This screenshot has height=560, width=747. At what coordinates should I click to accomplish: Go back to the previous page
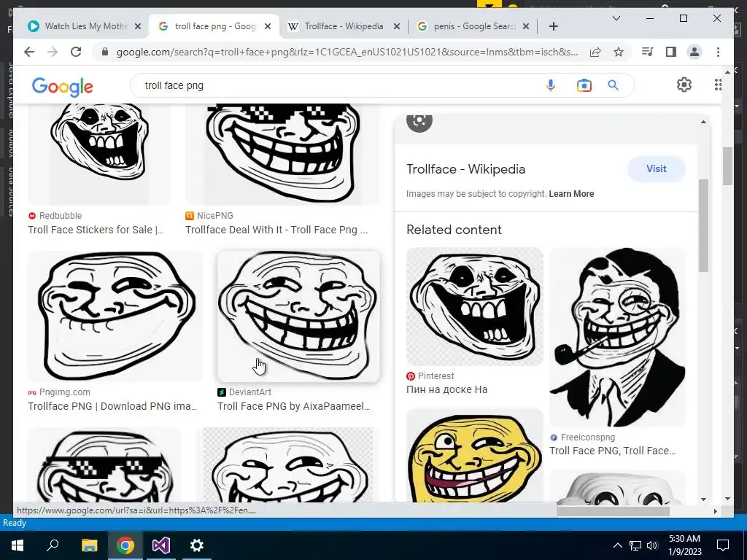coord(29,52)
